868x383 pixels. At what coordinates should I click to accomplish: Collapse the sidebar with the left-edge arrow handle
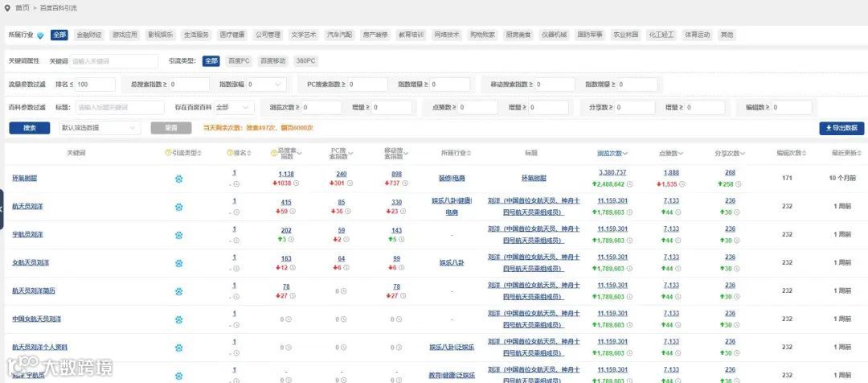[2, 209]
